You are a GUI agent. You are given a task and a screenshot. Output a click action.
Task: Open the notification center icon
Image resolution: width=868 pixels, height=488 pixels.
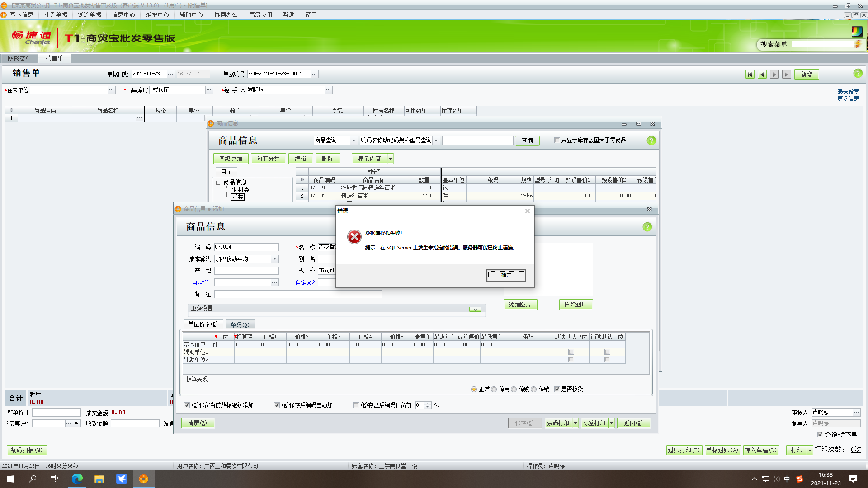853,479
